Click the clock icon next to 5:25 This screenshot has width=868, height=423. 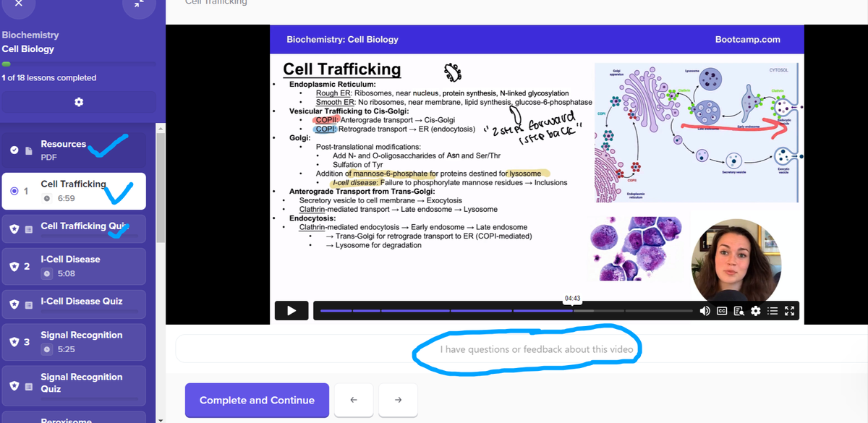(x=46, y=349)
